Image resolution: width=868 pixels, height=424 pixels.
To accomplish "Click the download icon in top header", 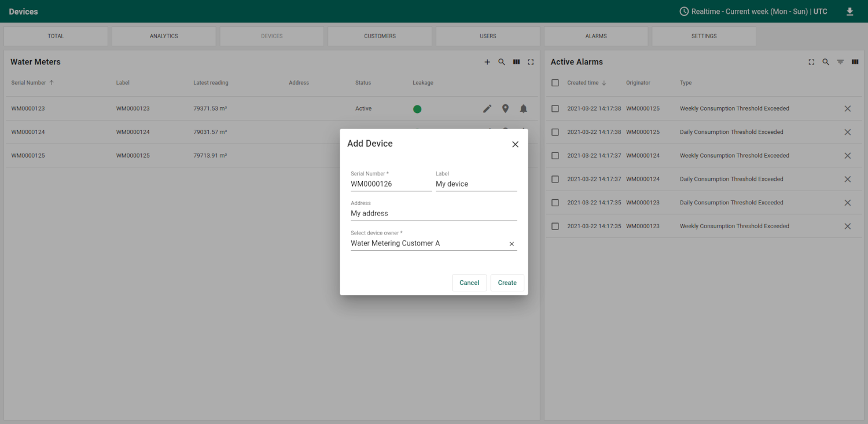I will coord(849,12).
